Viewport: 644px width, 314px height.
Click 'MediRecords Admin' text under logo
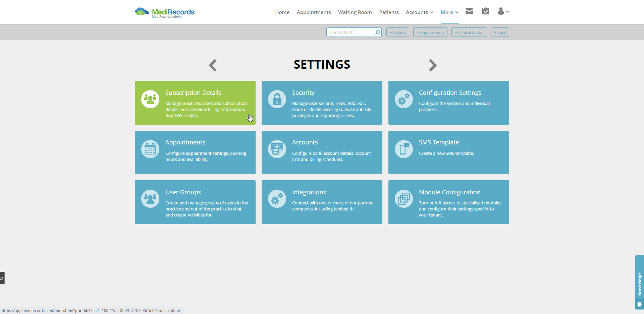point(167,17)
